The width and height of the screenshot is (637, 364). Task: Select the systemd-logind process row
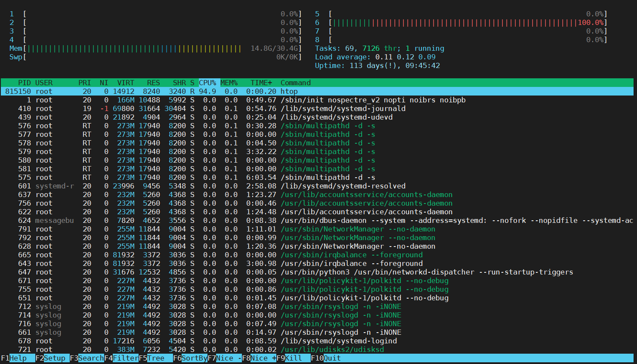pos(317,341)
